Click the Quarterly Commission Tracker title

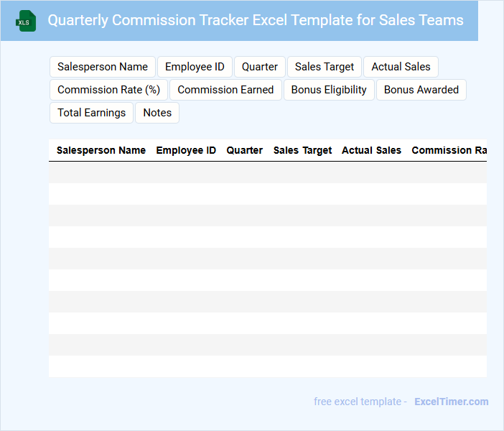(256, 20)
